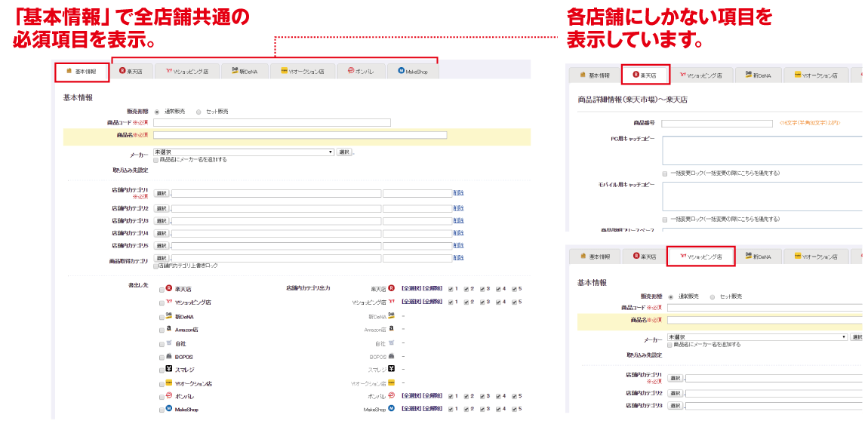Screen dimensions: 868x430
Task: Click the スマレジ yen icon in 書出し先 list
Action: pyautogui.click(x=169, y=369)
